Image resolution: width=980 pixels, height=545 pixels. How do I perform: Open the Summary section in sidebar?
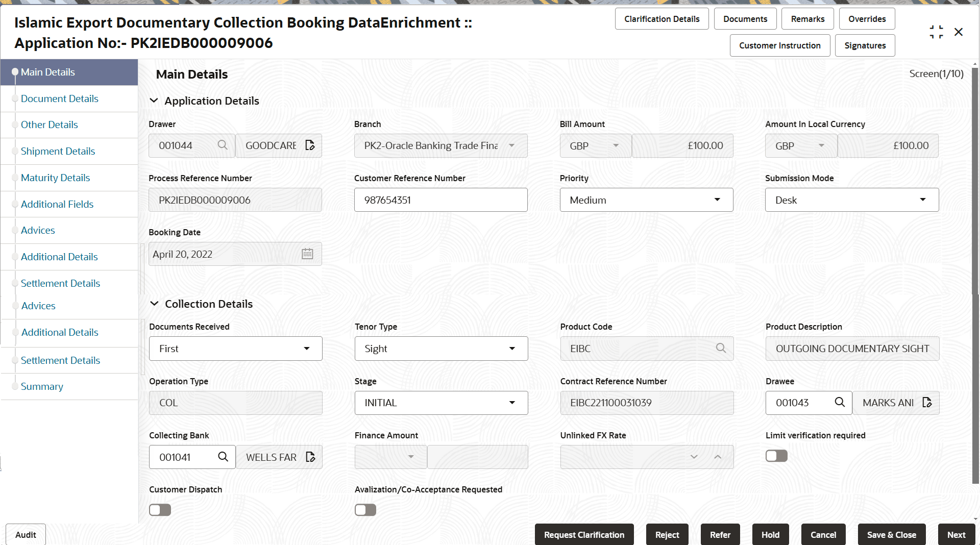[42, 386]
